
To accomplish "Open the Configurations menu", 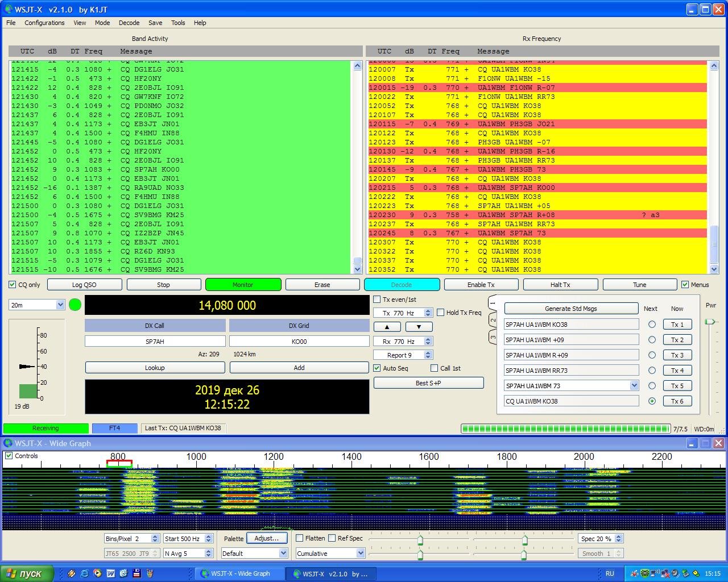I will pos(44,23).
